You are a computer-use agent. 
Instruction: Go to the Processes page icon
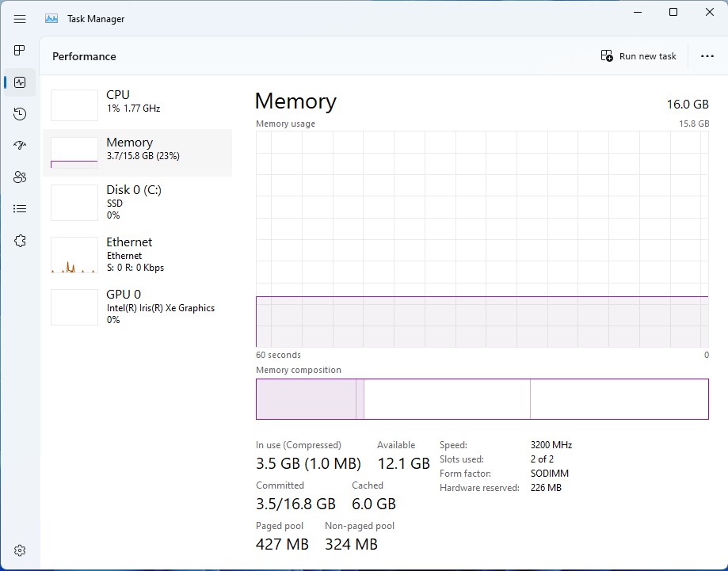coord(20,51)
